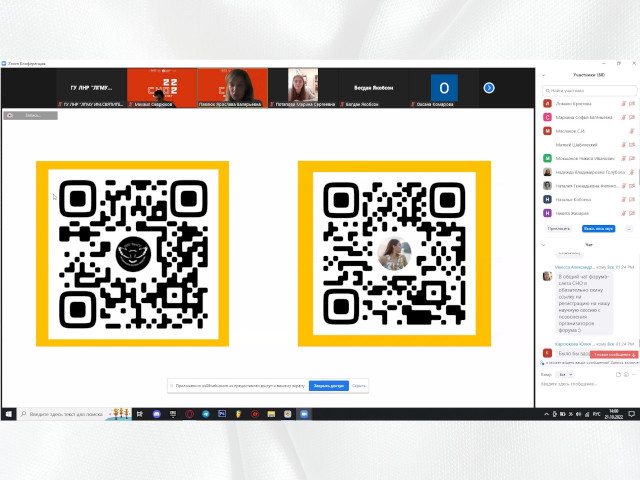The height and width of the screenshot is (480, 640).
Task: Select the blue 'O' avatar video tile
Action: 444,88
